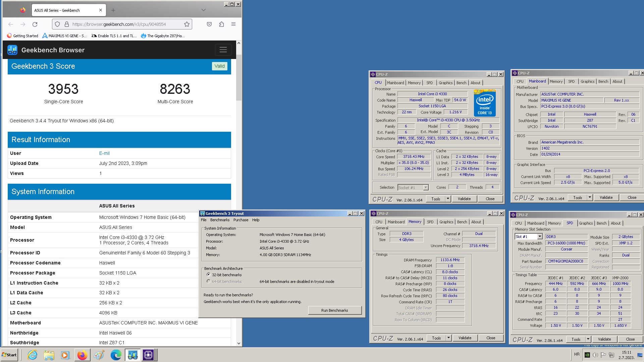The image size is (644, 362).
Task: Click Run Benchmarks button
Action: click(335, 310)
